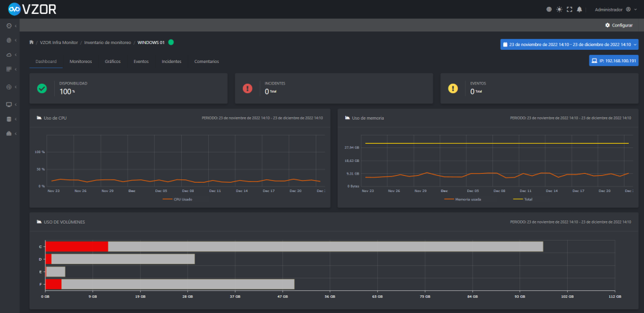Expand the chevron beside the toolbox sidebar icon

(15, 134)
